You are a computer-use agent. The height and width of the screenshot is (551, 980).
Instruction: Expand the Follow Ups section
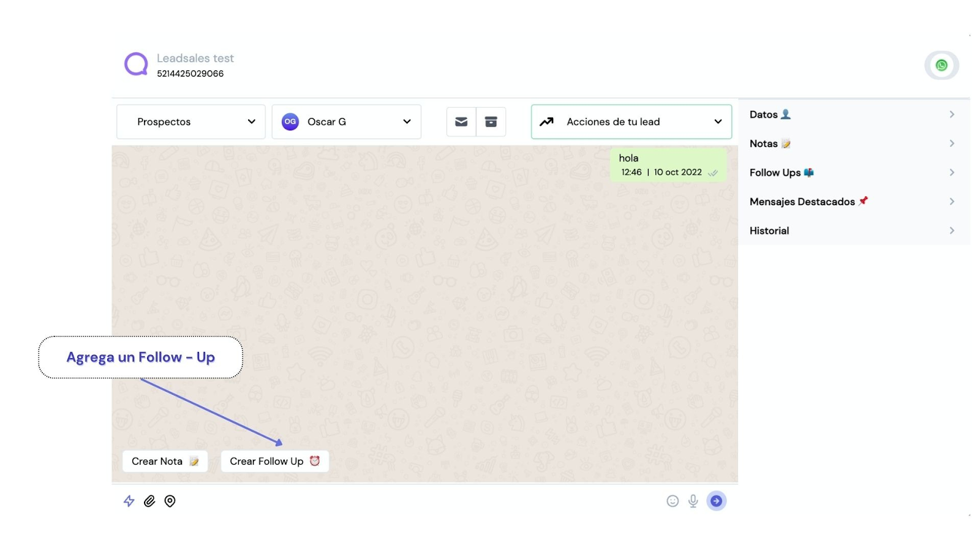pos(853,173)
